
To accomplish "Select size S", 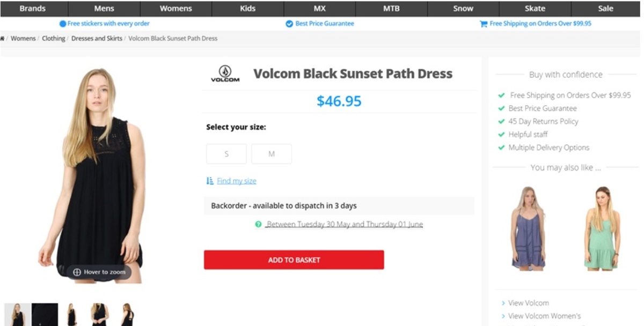I will (226, 154).
